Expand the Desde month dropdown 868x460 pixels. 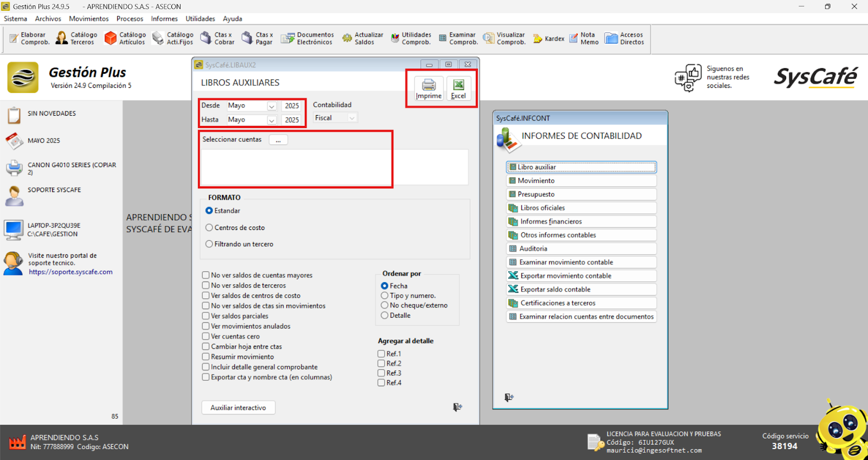[272, 106]
